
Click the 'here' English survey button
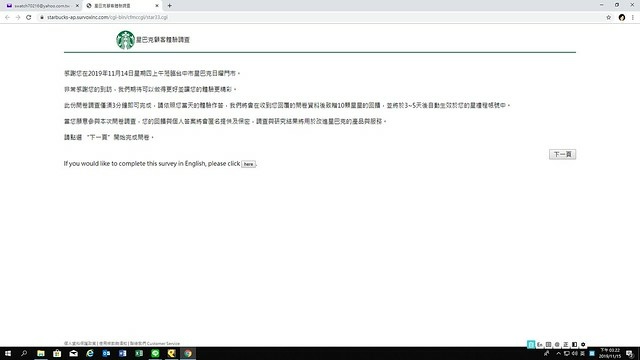click(x=248, y=164)
